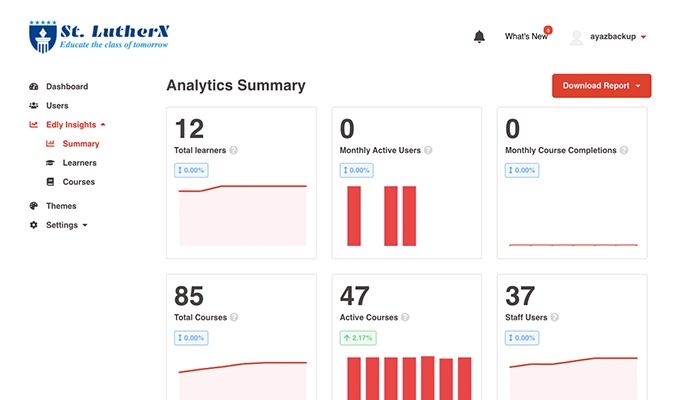Click the Active Courses 2.17% change badge
700x400 pixels.
tap(358, 338)
